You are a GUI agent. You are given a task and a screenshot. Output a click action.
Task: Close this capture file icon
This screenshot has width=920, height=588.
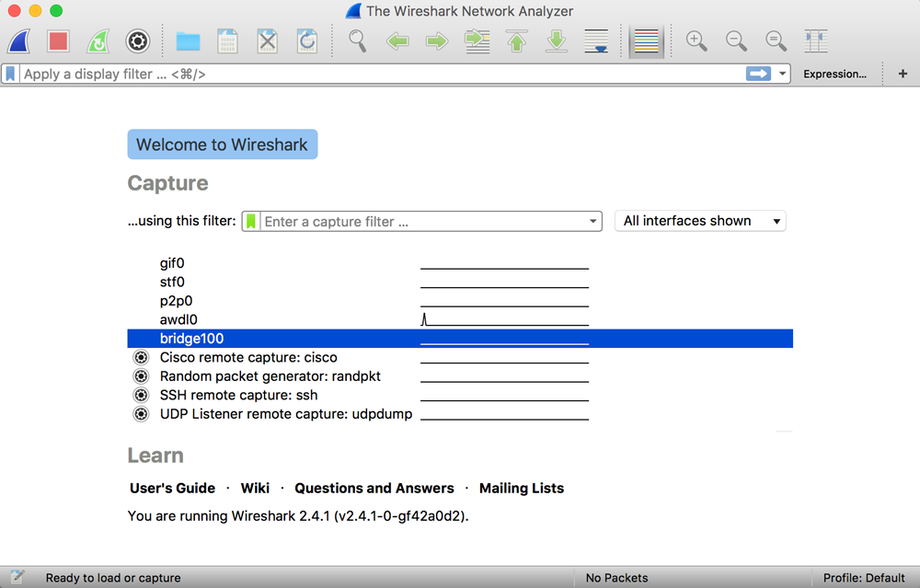click(268, 41)
